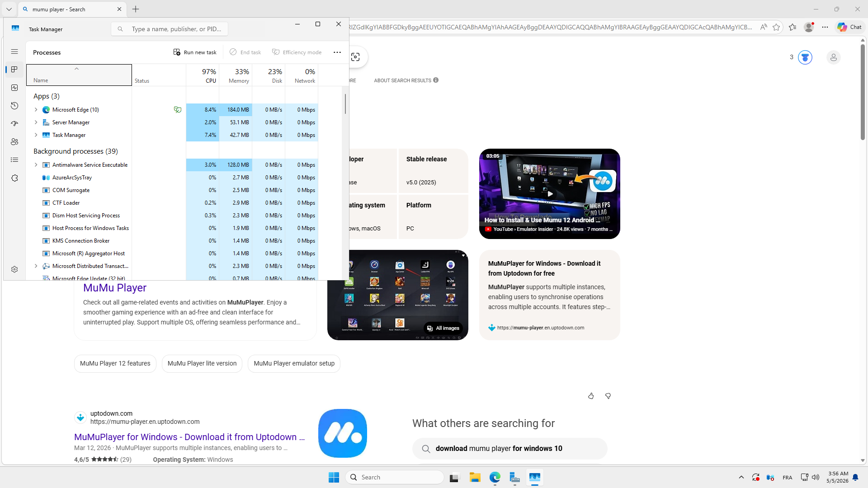Click MuMu Player lite version chip
Image resolution: width=868 pixels, height=488 pixels.
[x=202, y=364]
